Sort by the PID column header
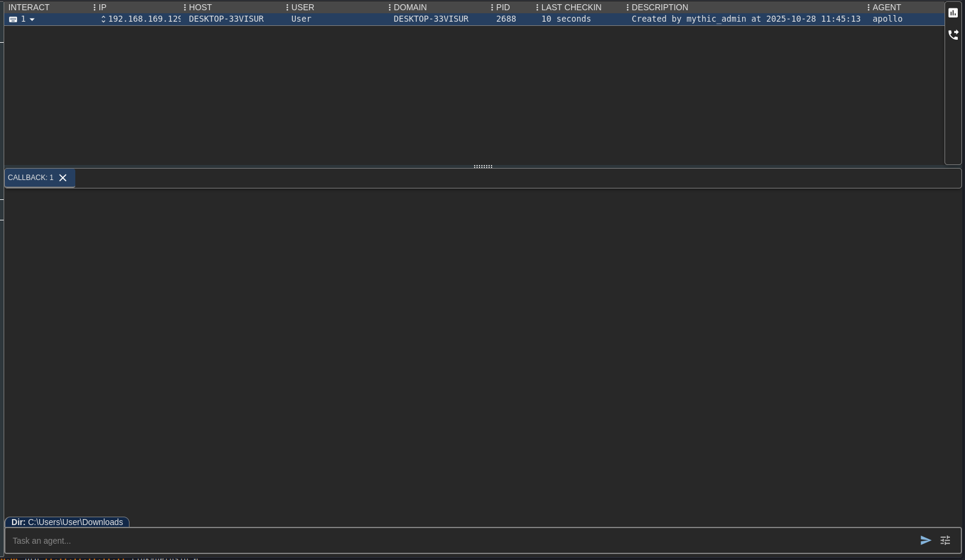Image resolution: width=965 pixels, height=560 pixels. tap(503, 7)
